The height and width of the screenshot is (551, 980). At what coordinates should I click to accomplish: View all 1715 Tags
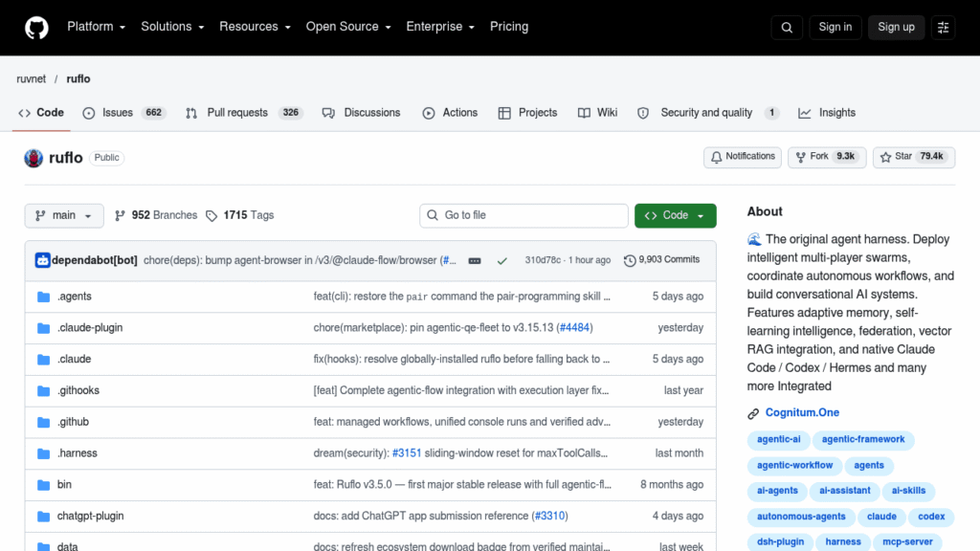click(240, 215)
